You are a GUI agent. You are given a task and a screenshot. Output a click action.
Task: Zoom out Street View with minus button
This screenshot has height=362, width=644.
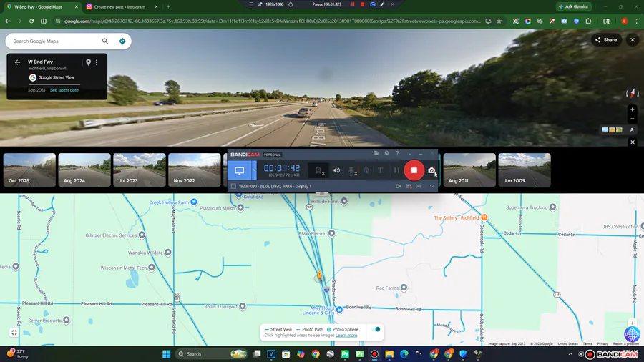tap(633, 119)
